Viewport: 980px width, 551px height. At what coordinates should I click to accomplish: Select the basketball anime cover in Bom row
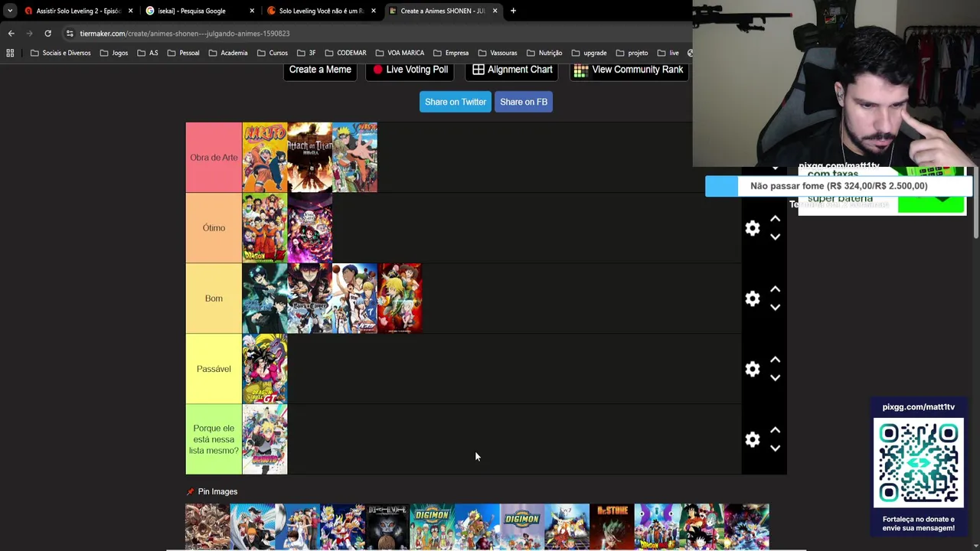pos(354,298)
